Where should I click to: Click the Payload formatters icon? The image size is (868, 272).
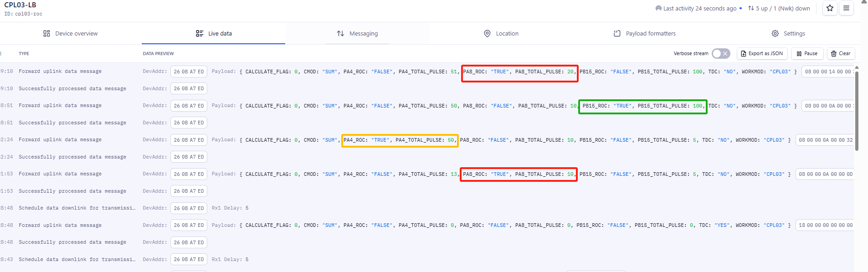(617, 34)
